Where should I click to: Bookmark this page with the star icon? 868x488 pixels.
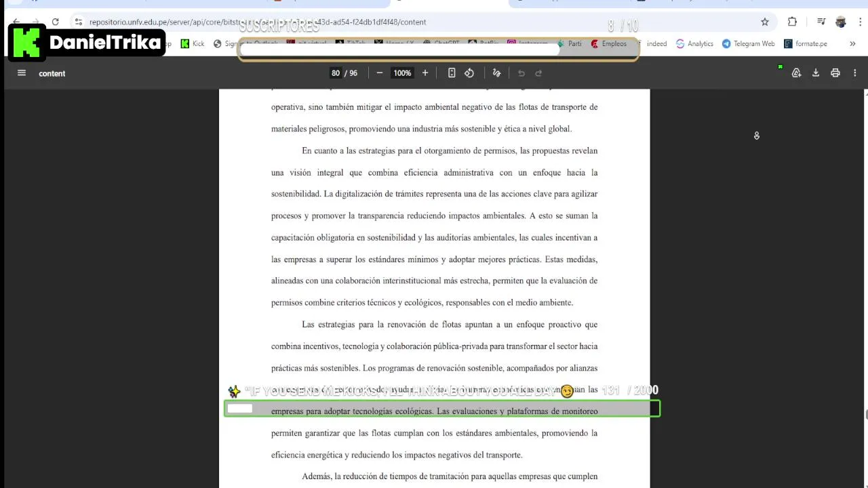[x=765, y=22]
